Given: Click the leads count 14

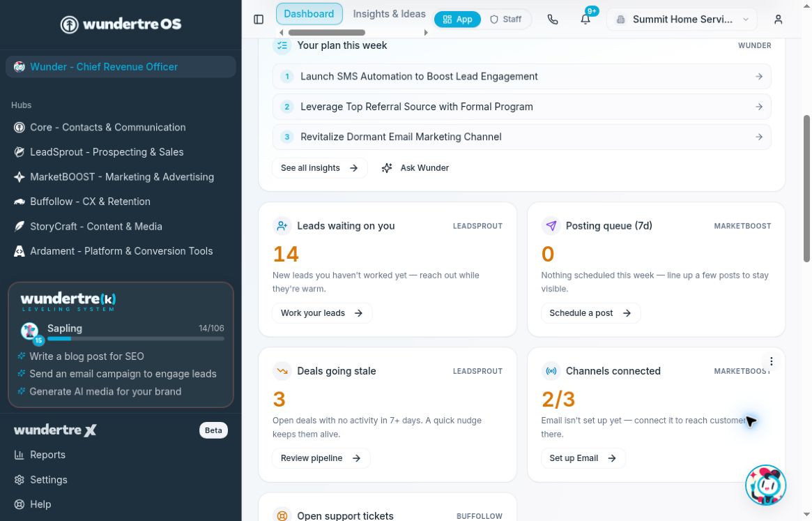Looking at the screenshot, I should [286, 254].
